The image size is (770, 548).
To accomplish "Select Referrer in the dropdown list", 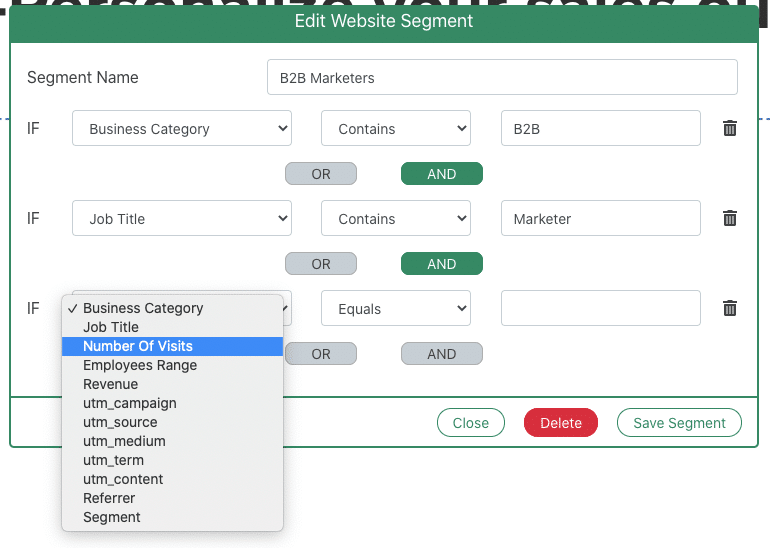I will pyautogui.click(x=109, y=498).
